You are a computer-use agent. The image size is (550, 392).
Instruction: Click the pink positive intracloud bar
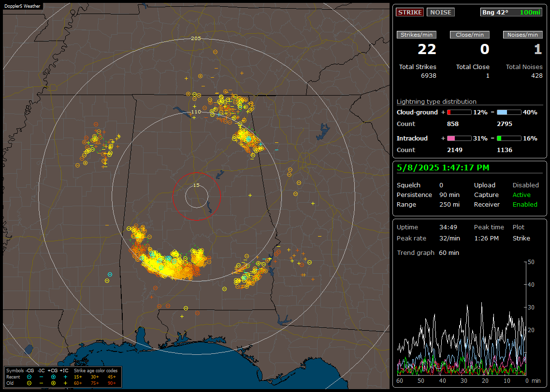[459, 139]
